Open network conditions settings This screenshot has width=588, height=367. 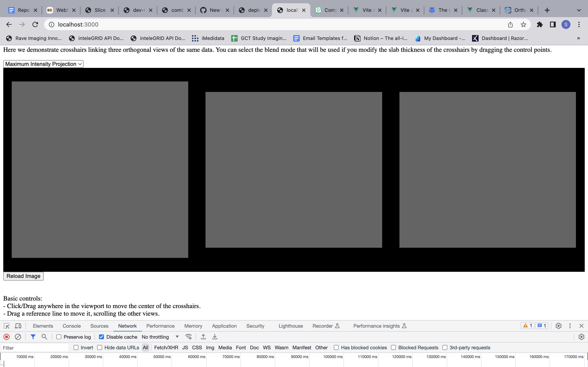[x=189, y=337]
